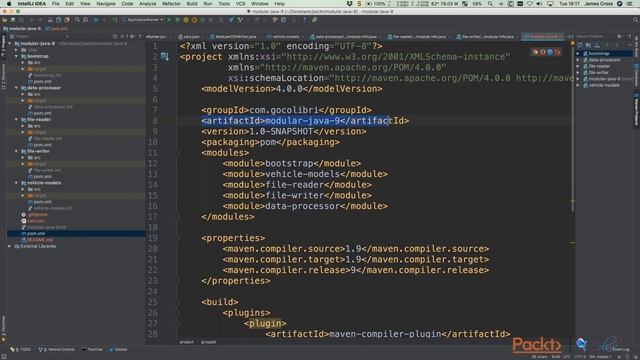Image resolution: width=640 pixels, height=360 pixels.
Task: Open file icon in main toolbar
Action: tap(5, 20)
